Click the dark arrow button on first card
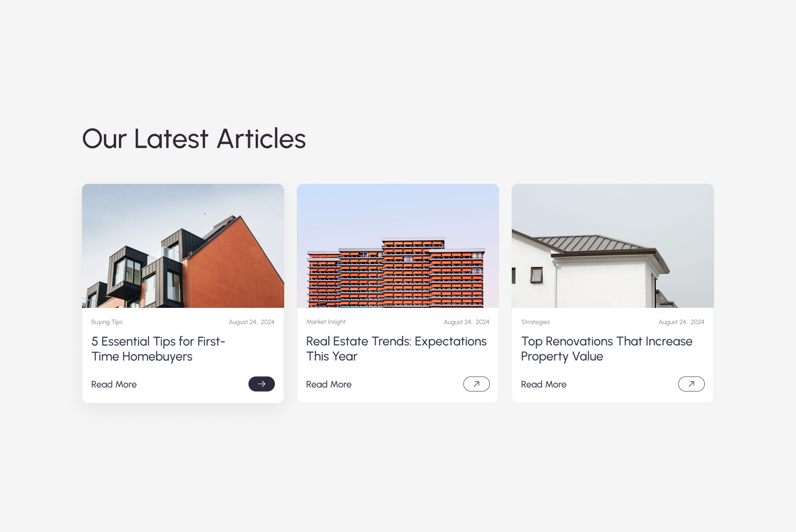This screenshot has width=796, height=532. pyautogui.click(x=261, y=384)
